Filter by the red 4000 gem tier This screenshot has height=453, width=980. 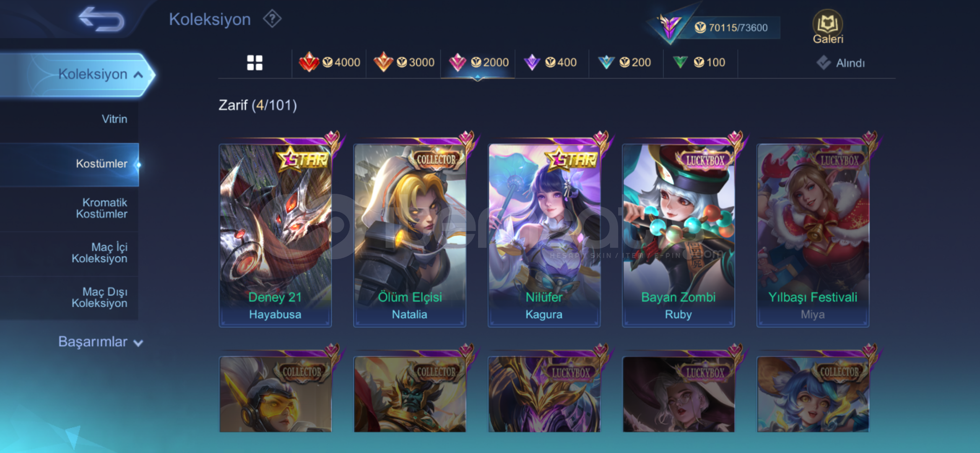[x=329, y=62]
